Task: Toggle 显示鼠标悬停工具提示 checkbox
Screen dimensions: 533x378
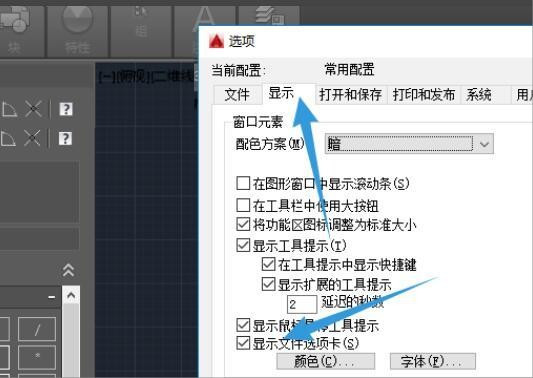Action: click(243, 325)
